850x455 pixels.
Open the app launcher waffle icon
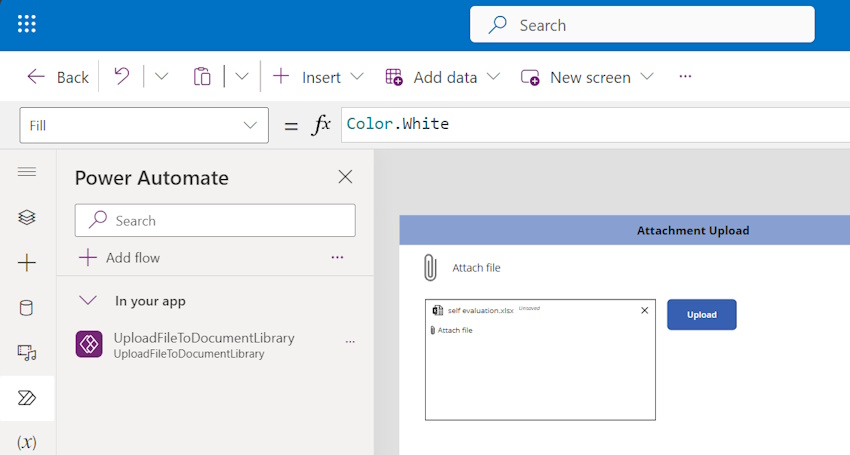click(x=27, y=24)
